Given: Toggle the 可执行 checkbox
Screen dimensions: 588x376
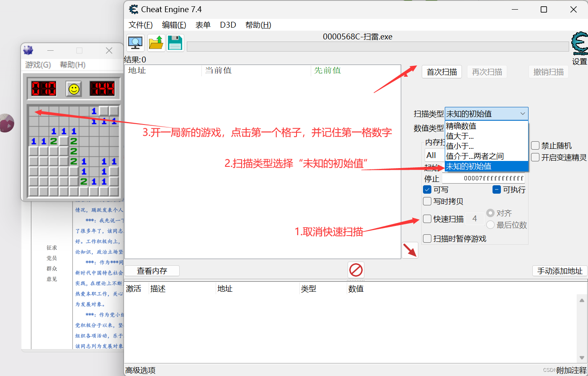Looking at the screenshot, I should click(x=497, y=189).
